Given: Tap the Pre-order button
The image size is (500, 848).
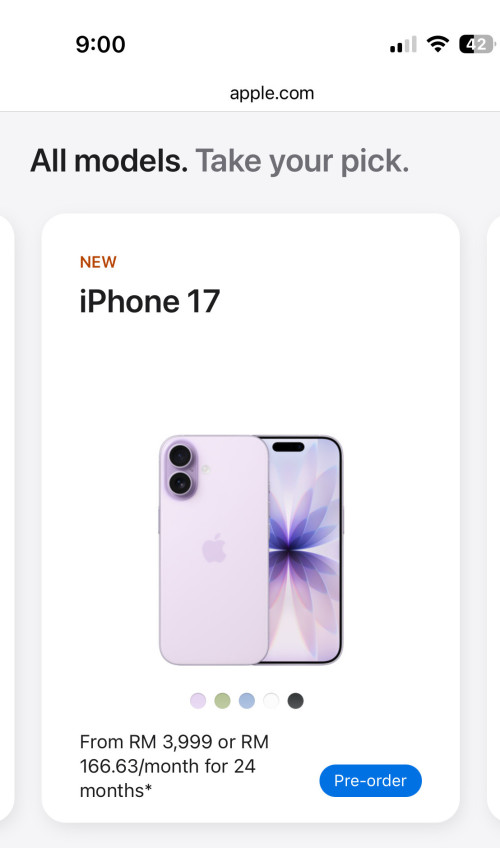Looking at the screenshot, I should pyautogui.click(x=370, y=780).
